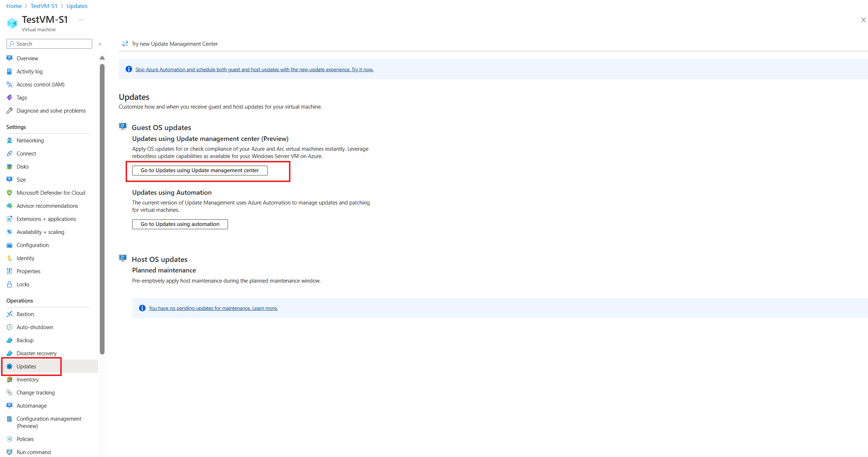This screenshot has height=457, width=868.
Task: Click the Networking icon in Settings
Action: [9, 140]
